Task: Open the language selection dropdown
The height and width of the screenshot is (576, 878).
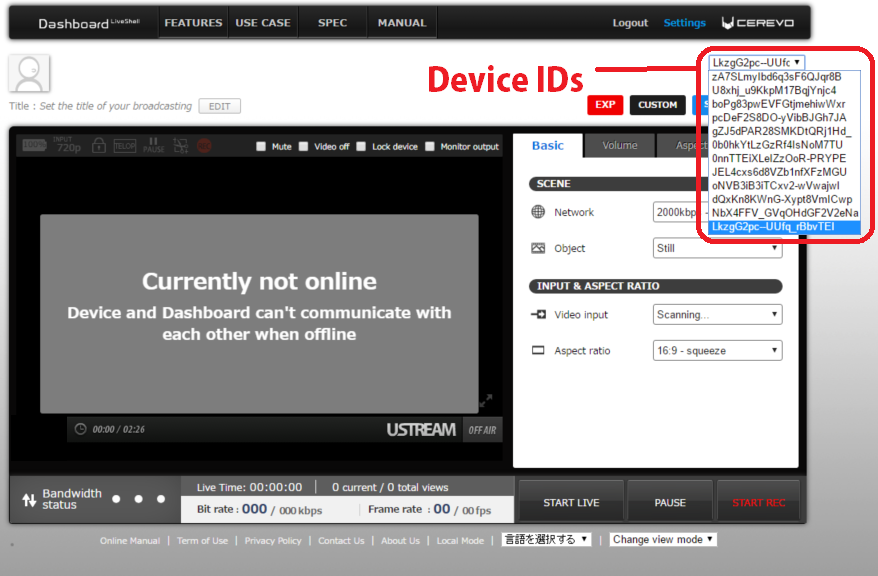Action: pyautogui.click(x=547, y=539)
